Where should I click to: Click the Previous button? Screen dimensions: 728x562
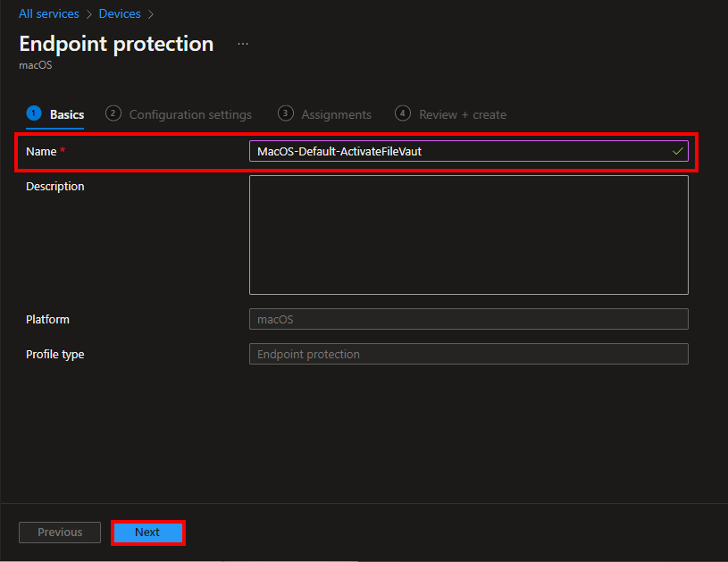pyautogui.click(x=59, y=532)
